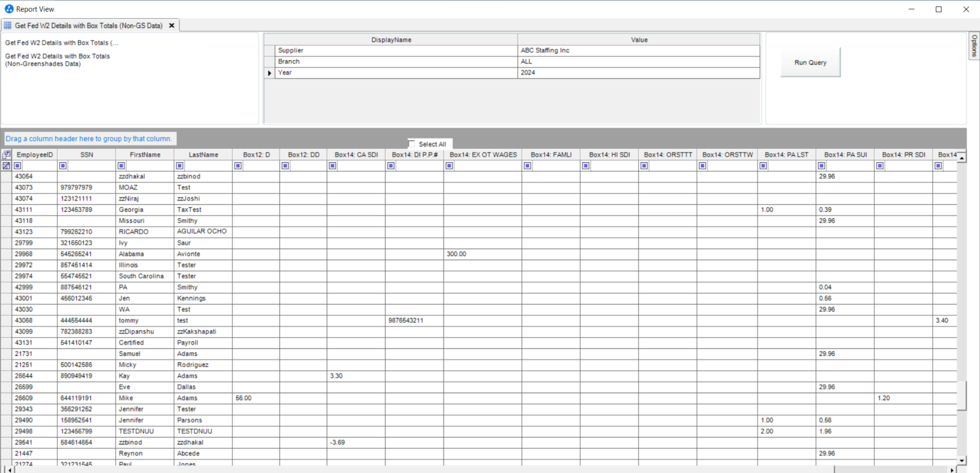Close the Get Fed W2 Details tab
Screen dimensions: 980x473
[172, 26]
